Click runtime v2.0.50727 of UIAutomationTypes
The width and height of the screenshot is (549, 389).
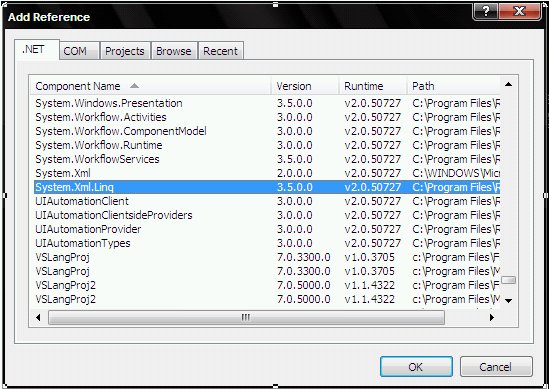click(x=373, y=243)
